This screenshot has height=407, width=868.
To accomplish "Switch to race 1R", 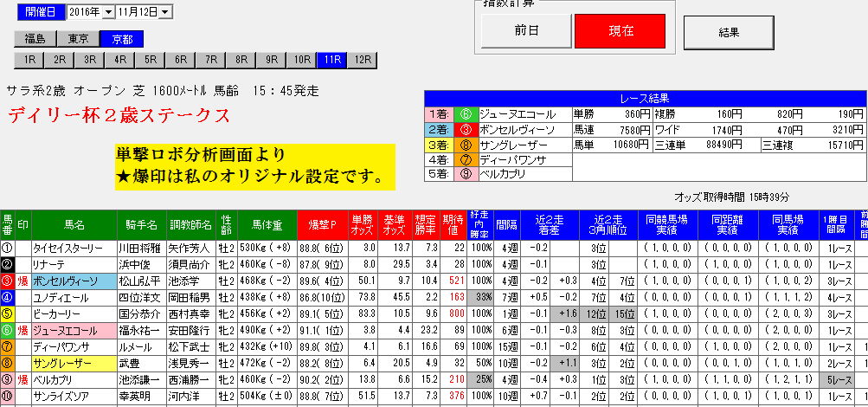I will 29,61.
